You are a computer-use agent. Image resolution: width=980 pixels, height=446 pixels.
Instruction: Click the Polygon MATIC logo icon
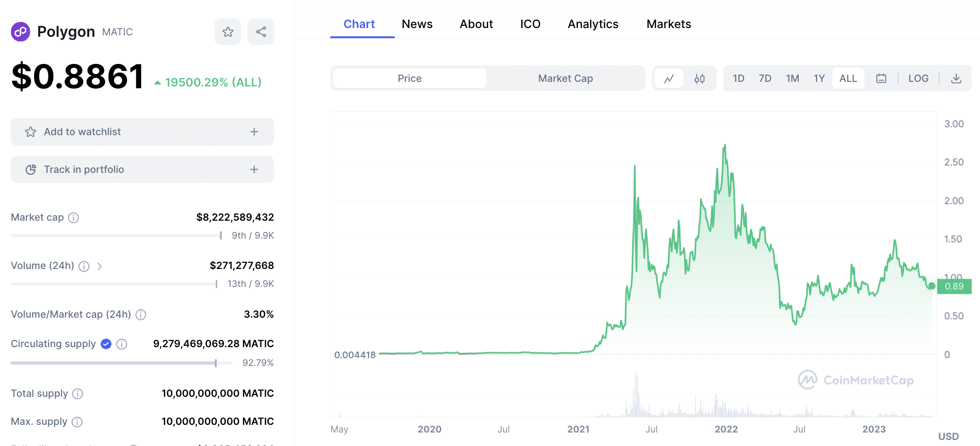20,32
